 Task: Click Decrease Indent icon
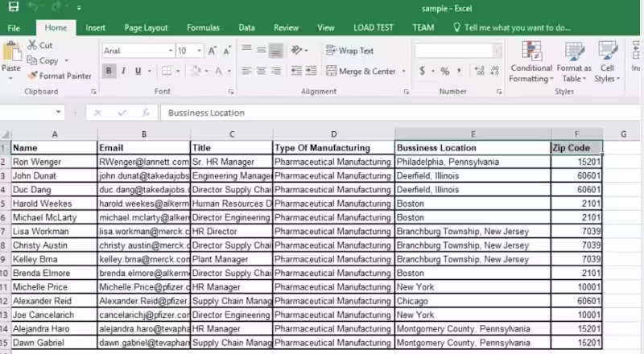click(296, 71)
